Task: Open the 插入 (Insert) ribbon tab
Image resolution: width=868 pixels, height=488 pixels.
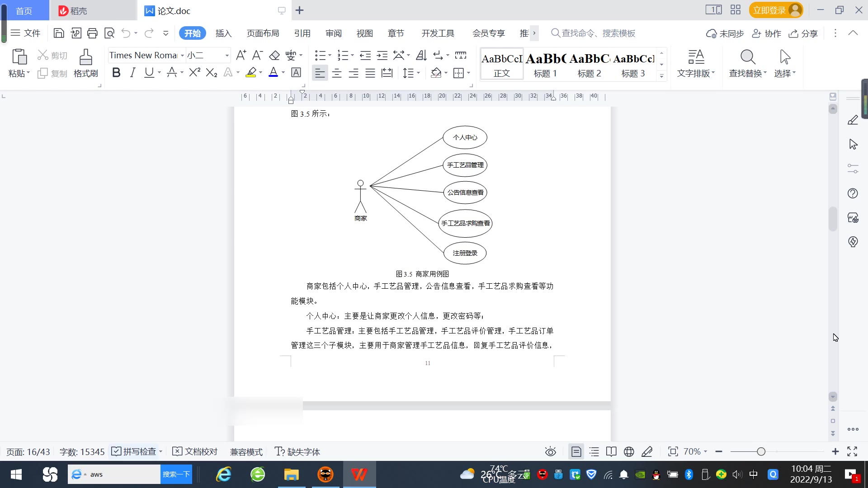Action: click(223, 33)
